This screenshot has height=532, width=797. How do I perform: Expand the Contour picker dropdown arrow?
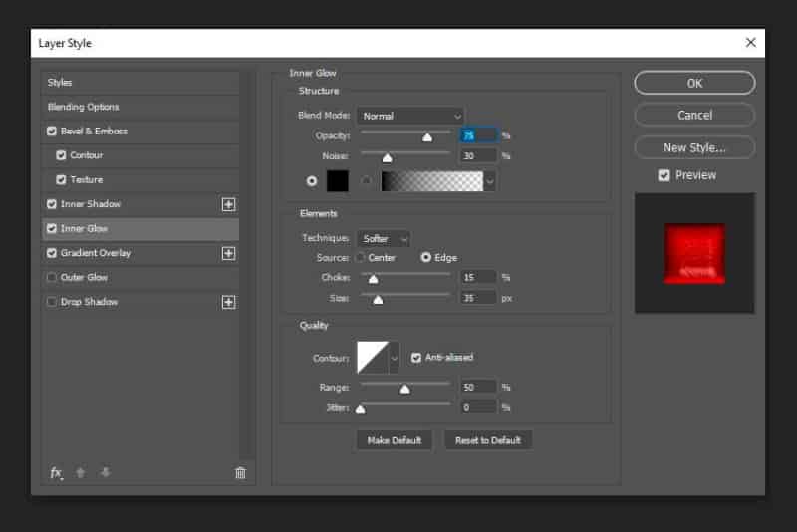pyautogui.click(x=394, y=359)
